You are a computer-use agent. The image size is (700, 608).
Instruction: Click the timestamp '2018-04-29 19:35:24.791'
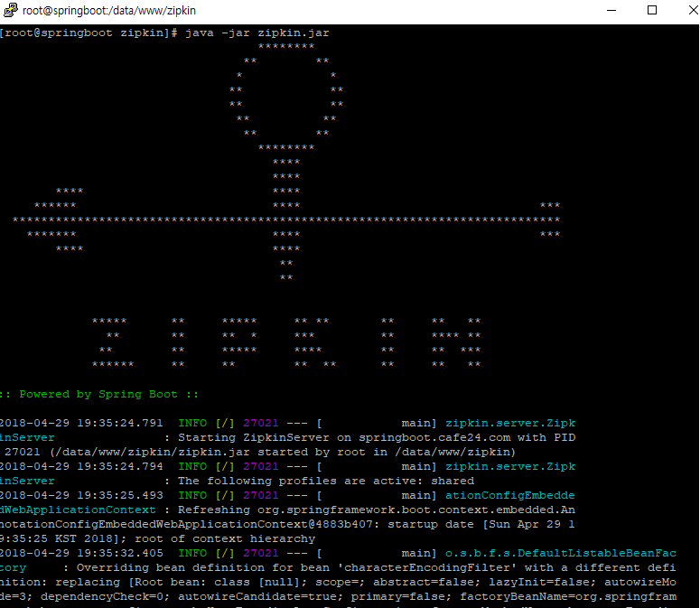(x=81, y=423)
